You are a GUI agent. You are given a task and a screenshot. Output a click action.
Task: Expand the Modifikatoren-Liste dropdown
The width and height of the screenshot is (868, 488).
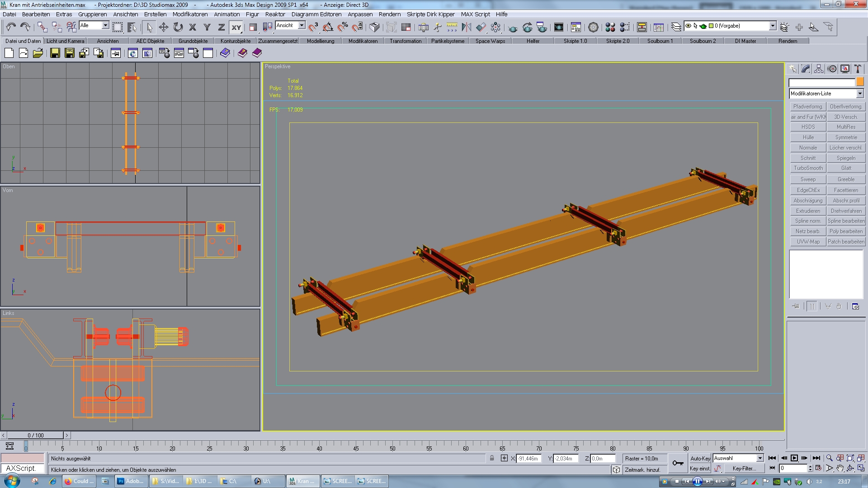tap(859, 94)
